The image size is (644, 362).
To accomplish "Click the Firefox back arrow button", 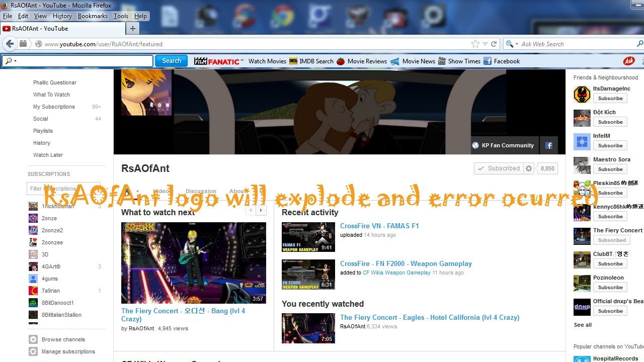I will 9,44.
